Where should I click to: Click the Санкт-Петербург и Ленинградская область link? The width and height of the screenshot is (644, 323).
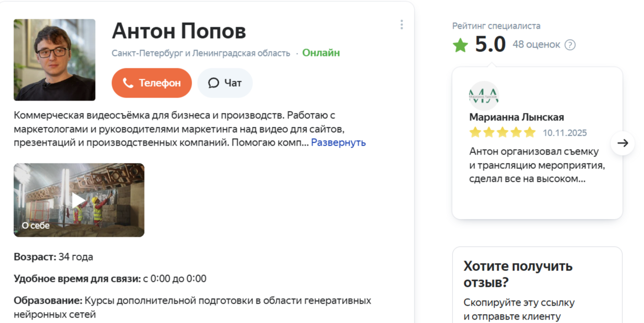pos(199,52)
